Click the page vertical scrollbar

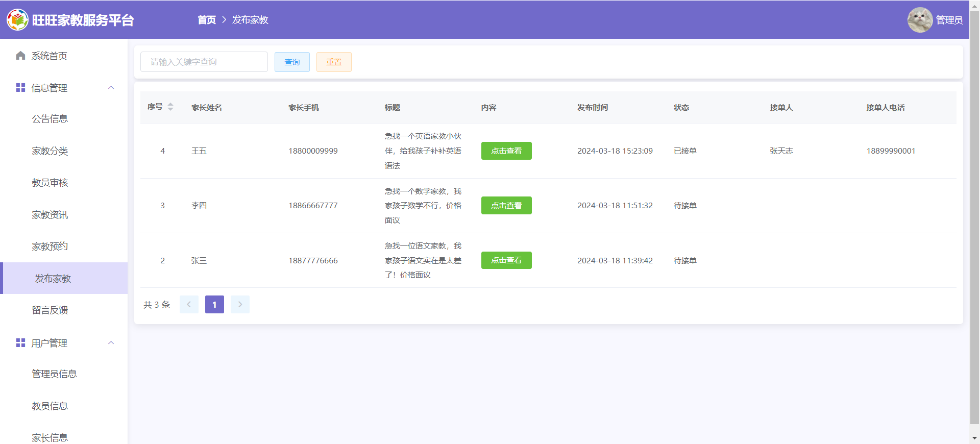pos(974,217)
